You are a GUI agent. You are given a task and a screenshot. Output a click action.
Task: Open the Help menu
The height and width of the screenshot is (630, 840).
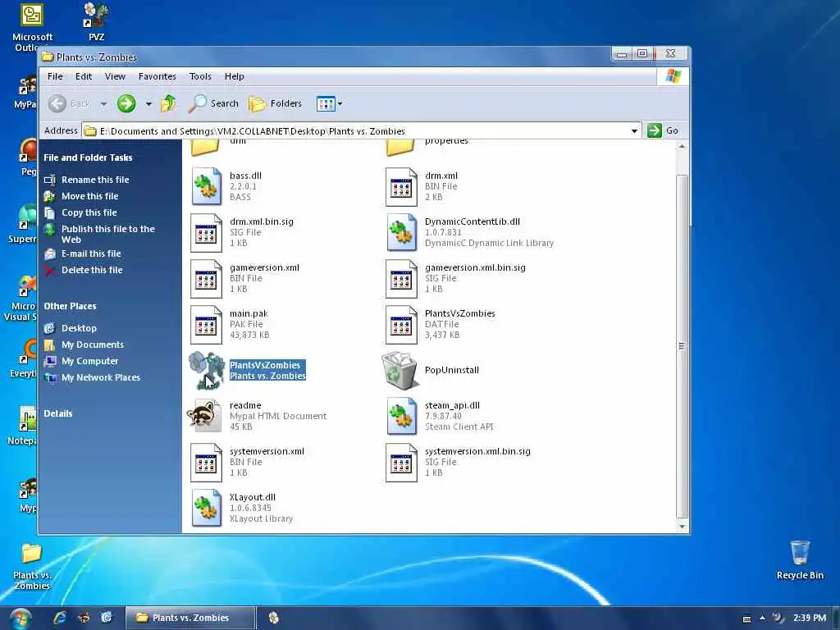click(234, 76)
